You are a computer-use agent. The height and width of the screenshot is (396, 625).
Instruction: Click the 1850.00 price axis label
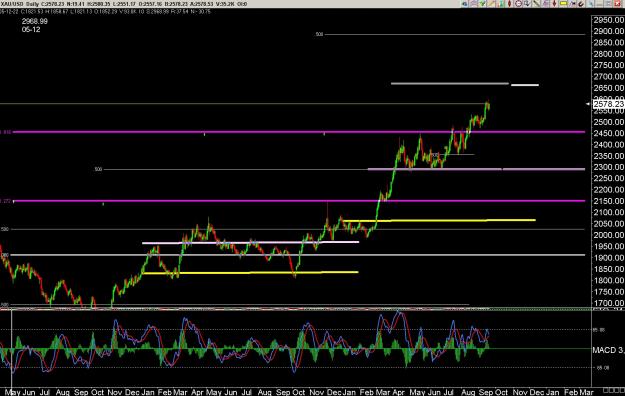[x=609, y=269]
